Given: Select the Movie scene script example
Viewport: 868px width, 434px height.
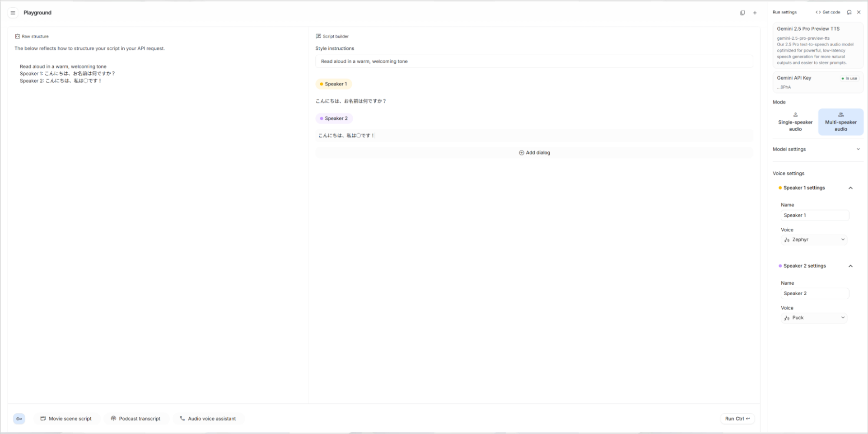Looking at the screenshot, I should (x=66, y=418).
